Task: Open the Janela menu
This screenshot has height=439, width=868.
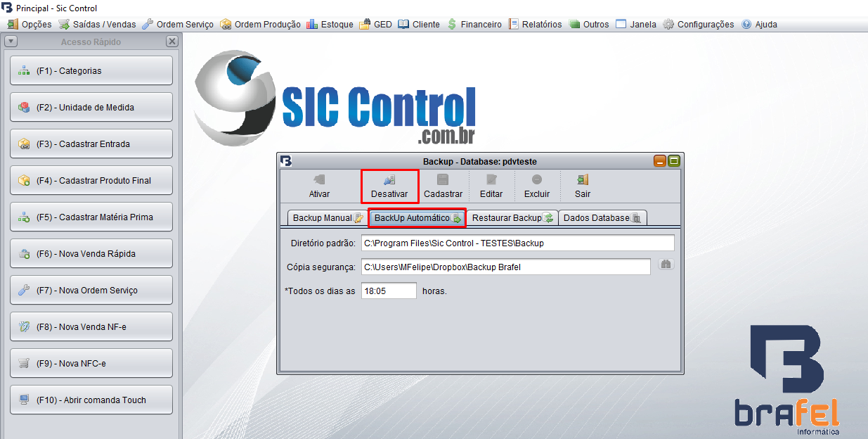Action: pyautogui.click(x=636, y=24)
